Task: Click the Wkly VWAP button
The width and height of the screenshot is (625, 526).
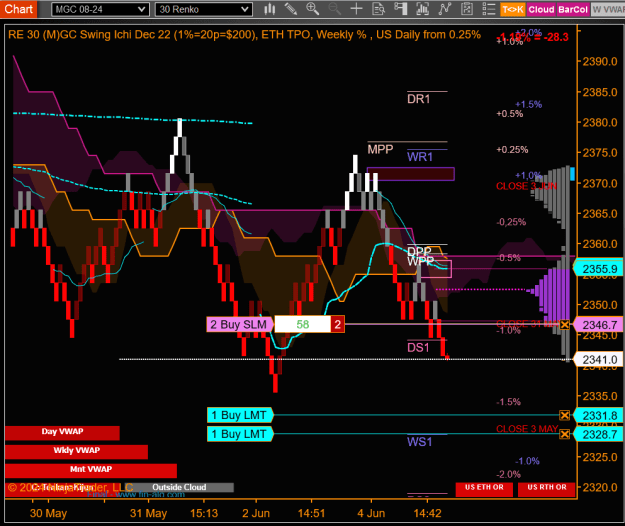Action: click(77, 451)
